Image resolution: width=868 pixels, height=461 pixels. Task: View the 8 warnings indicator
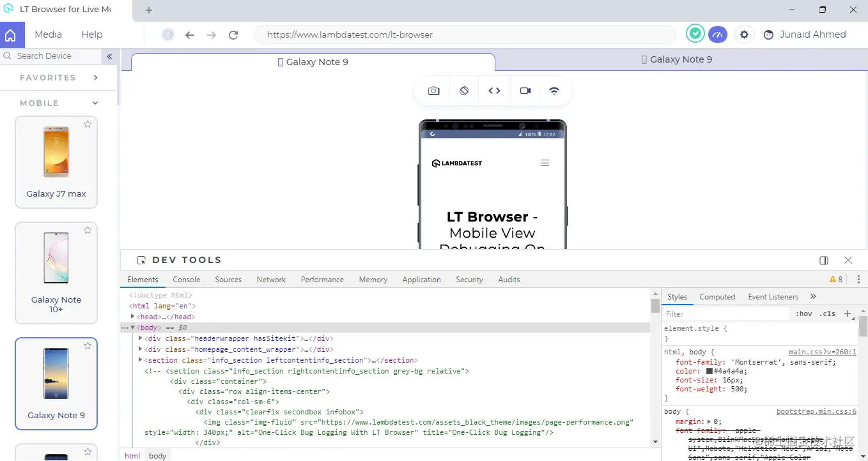[836, 280]
